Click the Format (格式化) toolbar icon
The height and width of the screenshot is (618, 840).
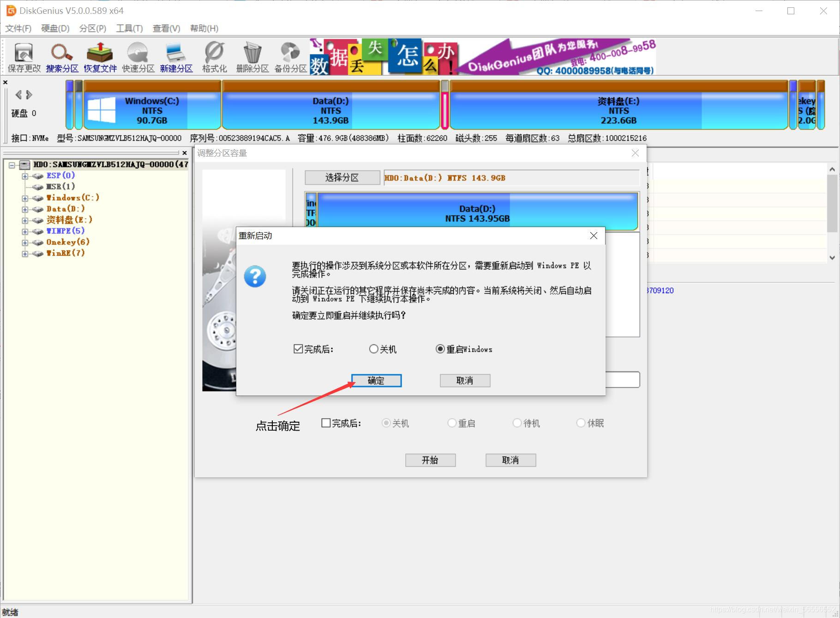(x=214, y=58)
